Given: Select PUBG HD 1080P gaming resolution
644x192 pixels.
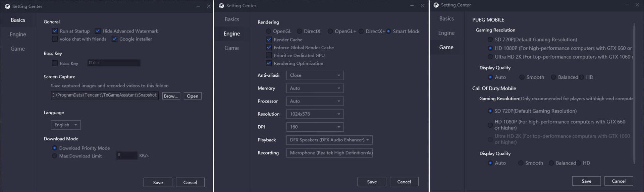Looking at the screenshot, I should 490,48.
